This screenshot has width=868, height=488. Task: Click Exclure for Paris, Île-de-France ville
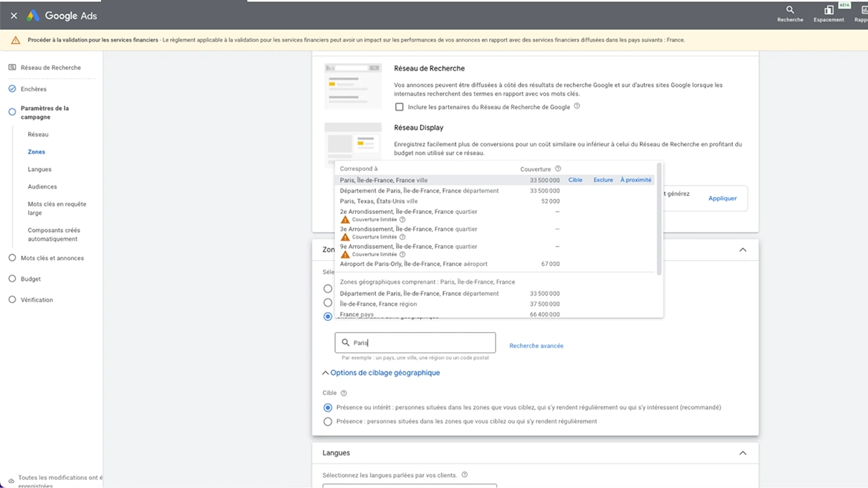pyautogui.click(x=603, y=180)
